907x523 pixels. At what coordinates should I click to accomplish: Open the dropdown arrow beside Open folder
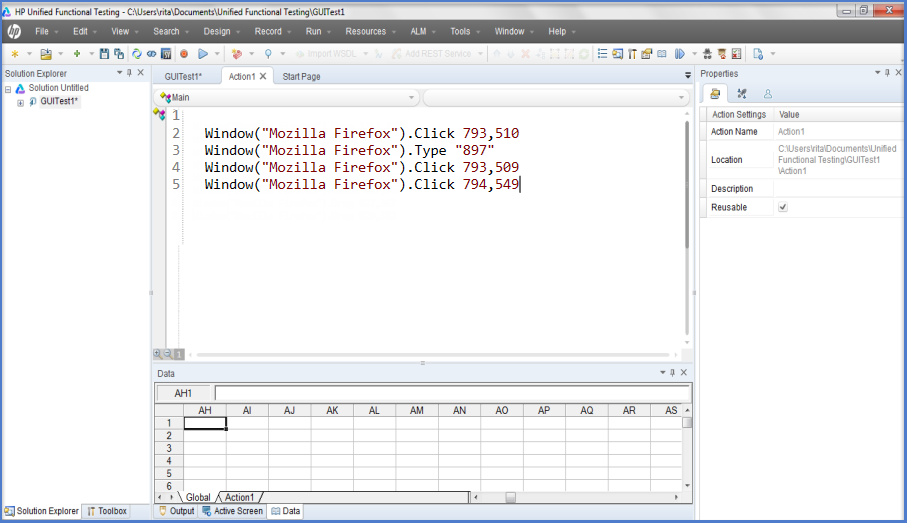point(60,54)
